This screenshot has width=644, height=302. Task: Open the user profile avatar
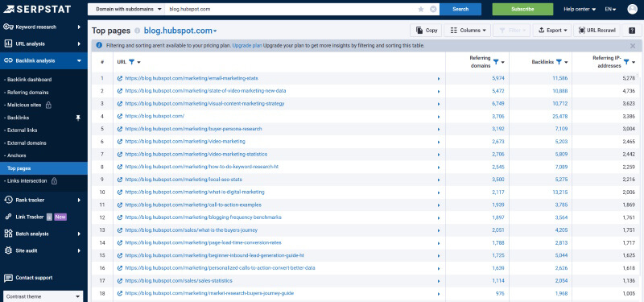click(x=632, y=9)
